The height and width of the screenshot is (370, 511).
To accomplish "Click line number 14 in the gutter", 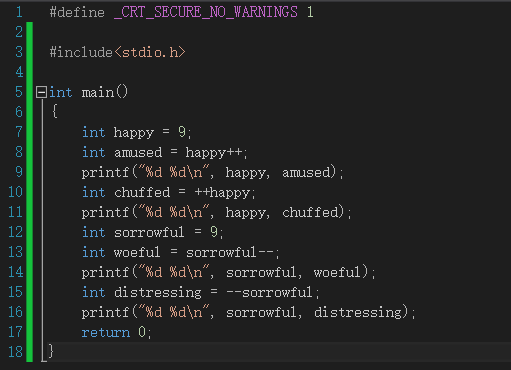I will click(x=15, y=272).
